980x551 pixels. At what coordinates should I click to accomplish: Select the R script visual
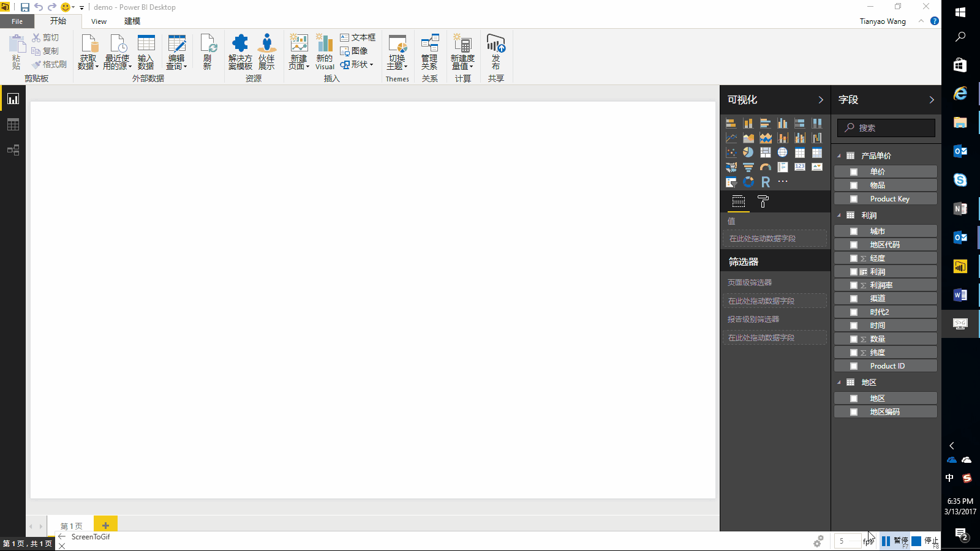[x=766, y=182]
